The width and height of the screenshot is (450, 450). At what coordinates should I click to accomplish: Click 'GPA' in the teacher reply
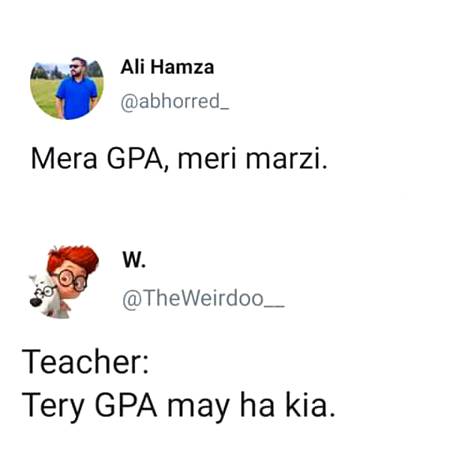click(126, 406)
